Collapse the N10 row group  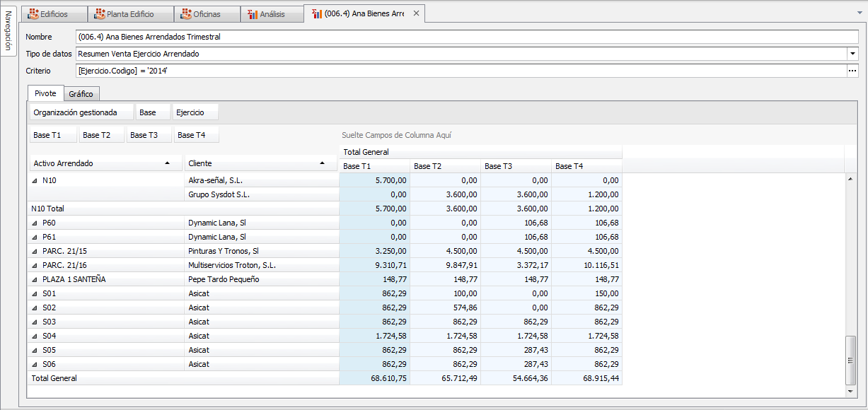pyautogui.click(x=35, y=180)
